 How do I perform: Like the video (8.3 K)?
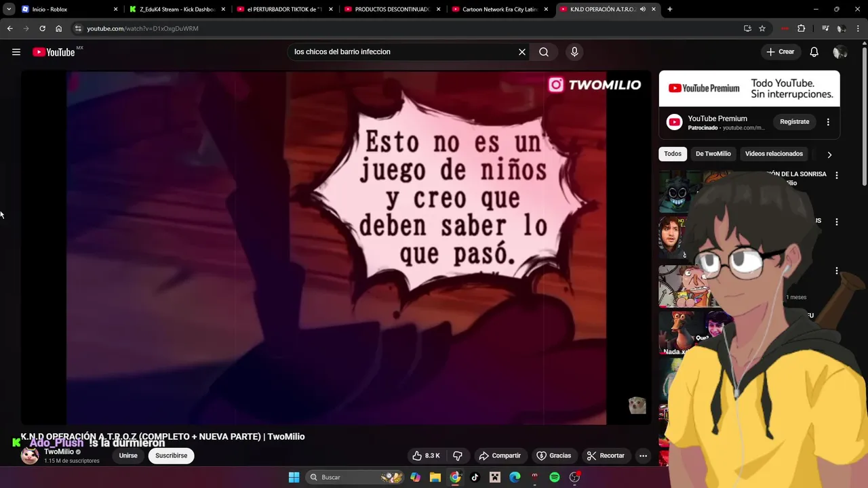(x=426, y=455)
